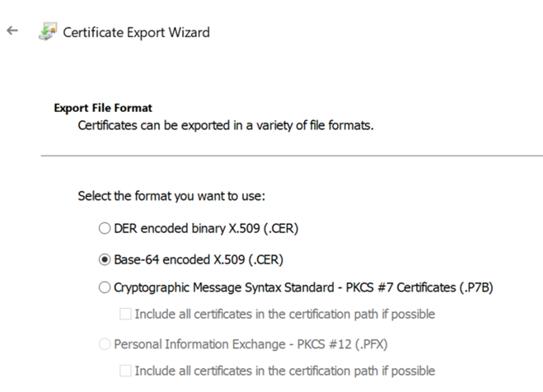543x392 pixels.
Task: Pick the Personal Information Exchange (.PFX) radio button
Action: pos(104,344)
